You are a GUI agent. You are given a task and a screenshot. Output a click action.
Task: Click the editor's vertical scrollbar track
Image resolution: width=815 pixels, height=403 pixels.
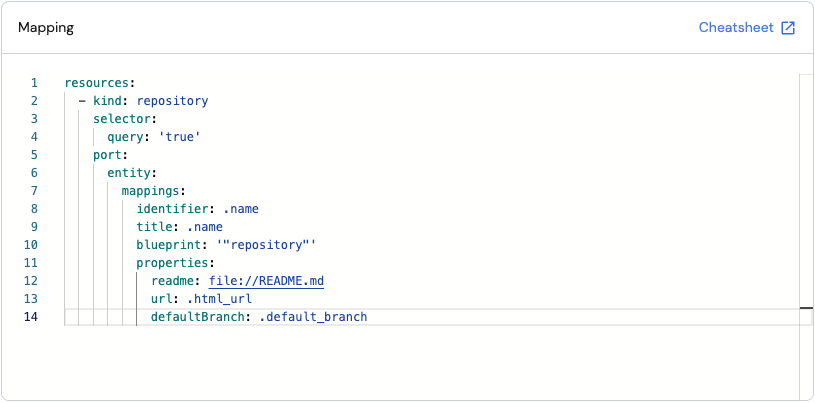click(x=806, y=200)
